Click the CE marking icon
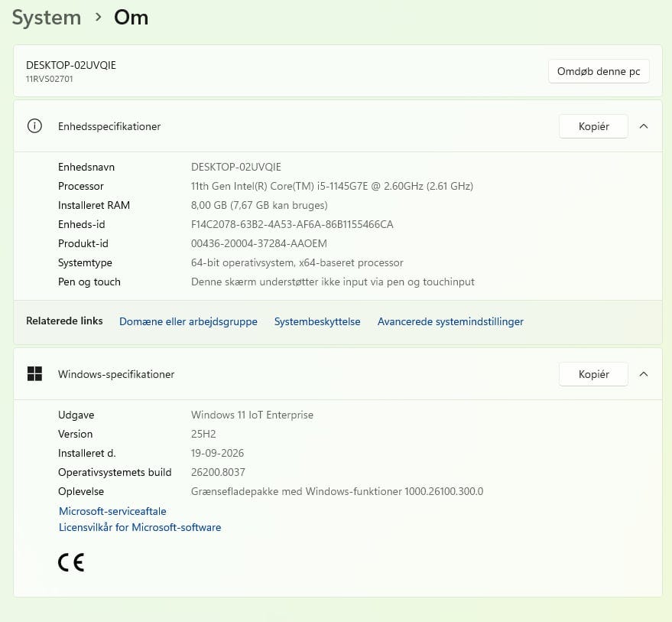672x622 pixels. pyautogui.click(x=71, y=562)
